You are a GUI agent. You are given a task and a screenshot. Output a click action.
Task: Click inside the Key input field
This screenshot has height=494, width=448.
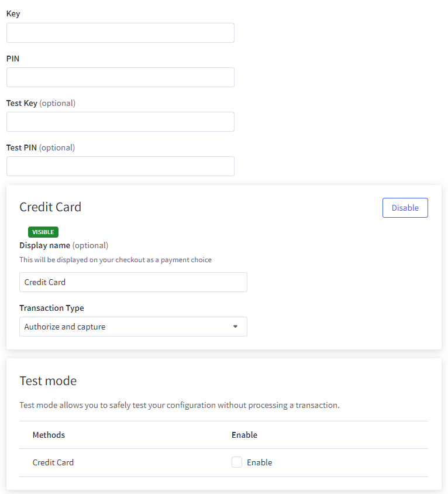(x=120, y=32)
